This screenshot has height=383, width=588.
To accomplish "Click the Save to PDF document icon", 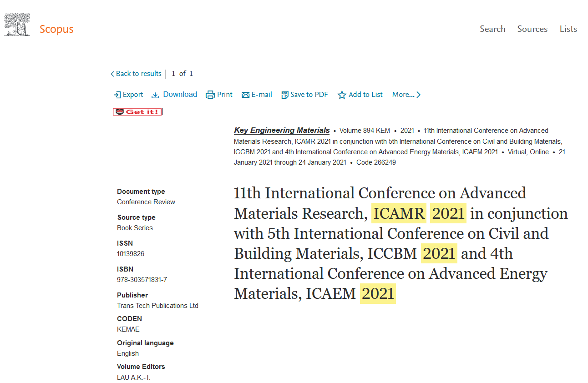I will 284,95.
